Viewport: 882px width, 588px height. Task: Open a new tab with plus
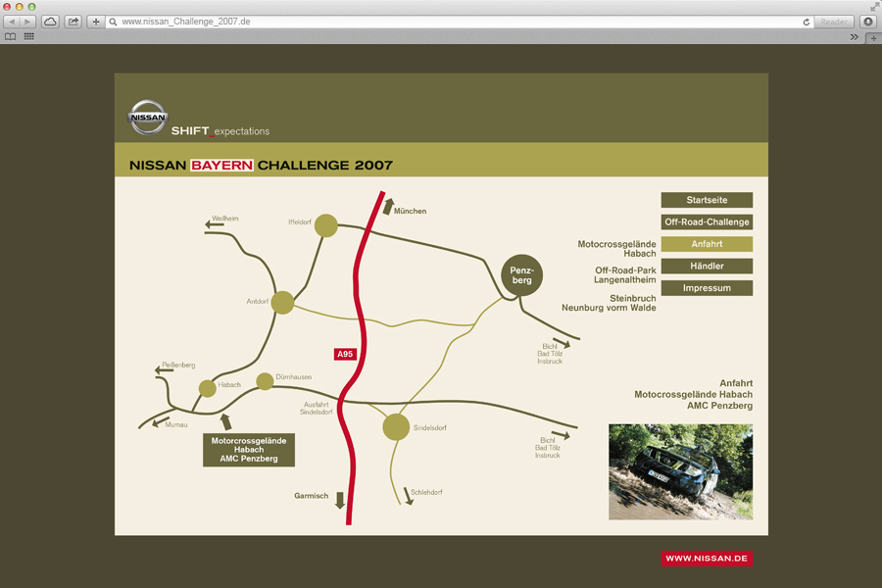pyautogui.click(x=873, y=37)
